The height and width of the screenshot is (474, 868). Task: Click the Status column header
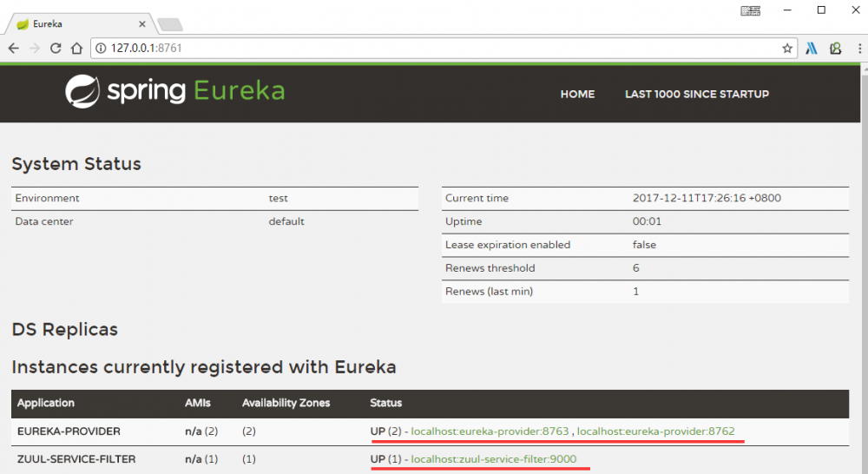click(386, 403)
